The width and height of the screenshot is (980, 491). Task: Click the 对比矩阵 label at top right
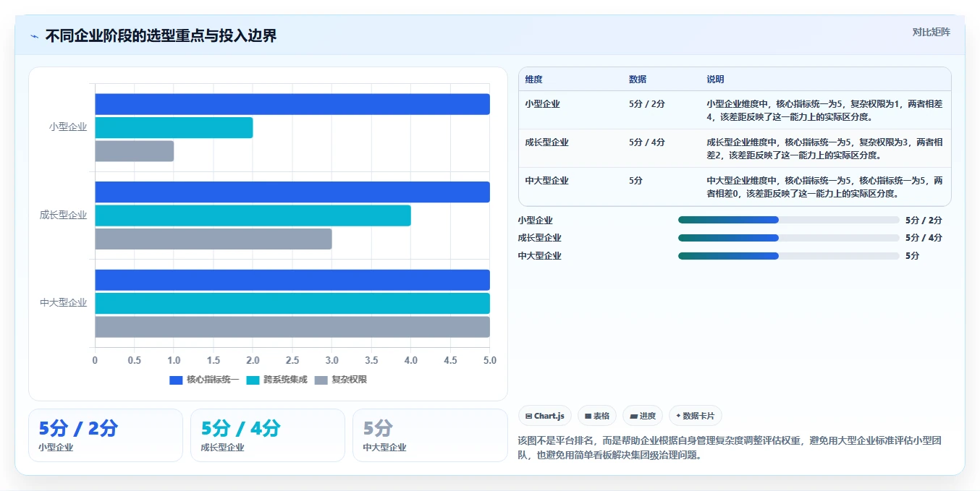[x=931, y=32]
